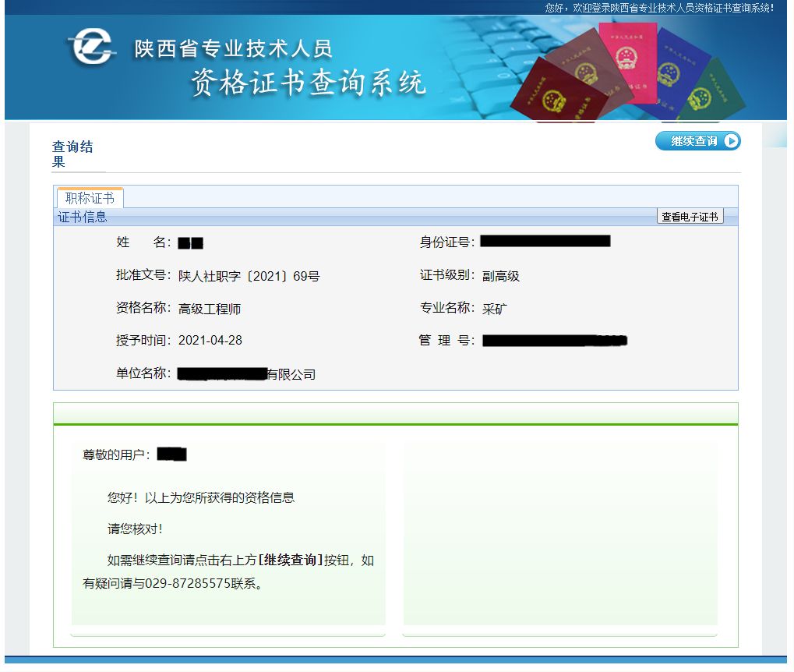Viewport: 794px width, 672px height.
Task: Click the 证书信息 section header
Action: (82, 217)
